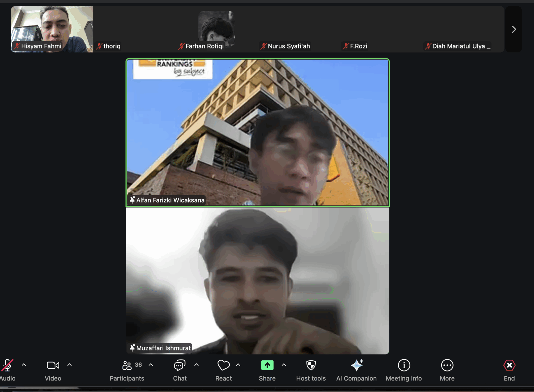The width and height of the screenshot is (534, 392).
Task: View Meeting info
Action: point(404,366)
